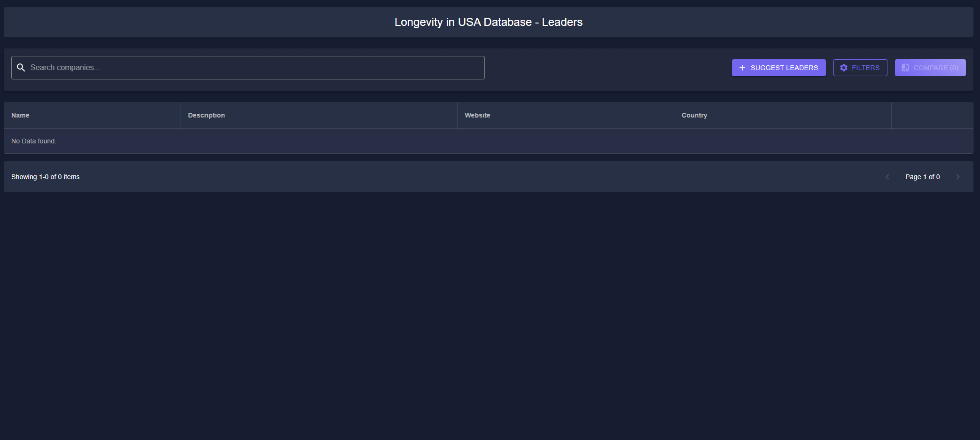Image resolution: width=980 pixels, height=440 pixels.
Task: Click the empty last column header
Action: tap(932, 115)
